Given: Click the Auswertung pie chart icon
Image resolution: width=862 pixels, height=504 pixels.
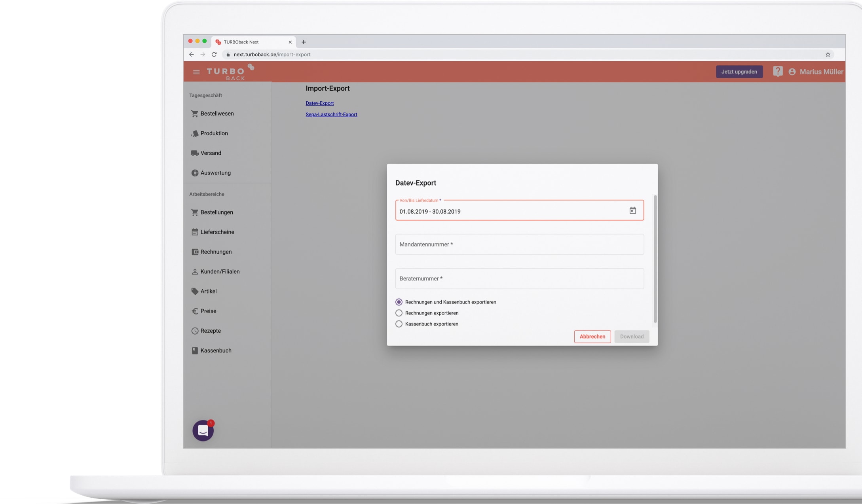Looking at the screenshot, I should pos(195,173).
